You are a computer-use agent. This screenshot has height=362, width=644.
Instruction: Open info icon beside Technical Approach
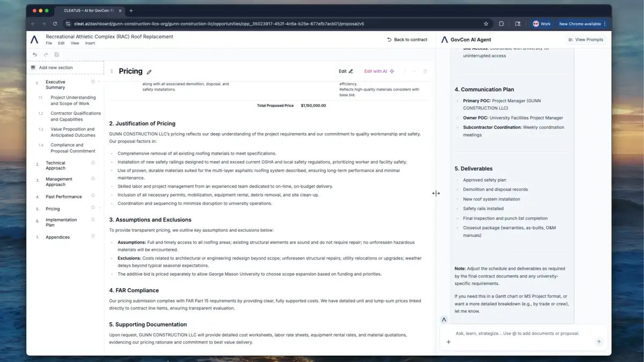(93, 162)
